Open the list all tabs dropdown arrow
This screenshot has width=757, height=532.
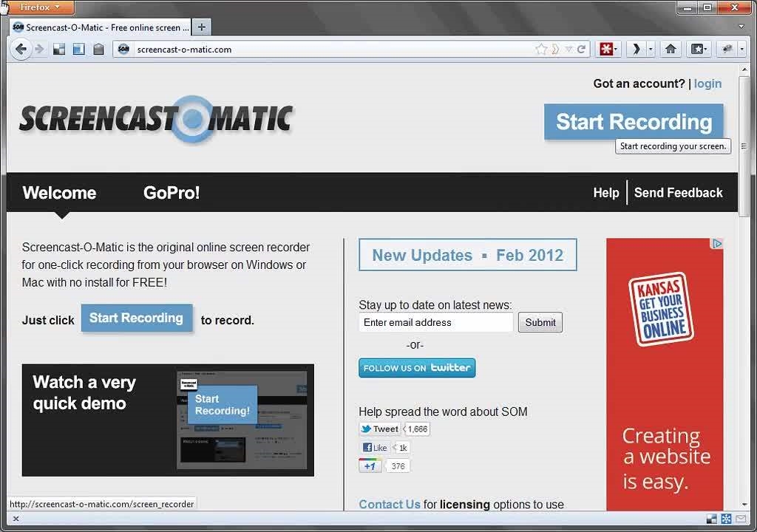741,27
